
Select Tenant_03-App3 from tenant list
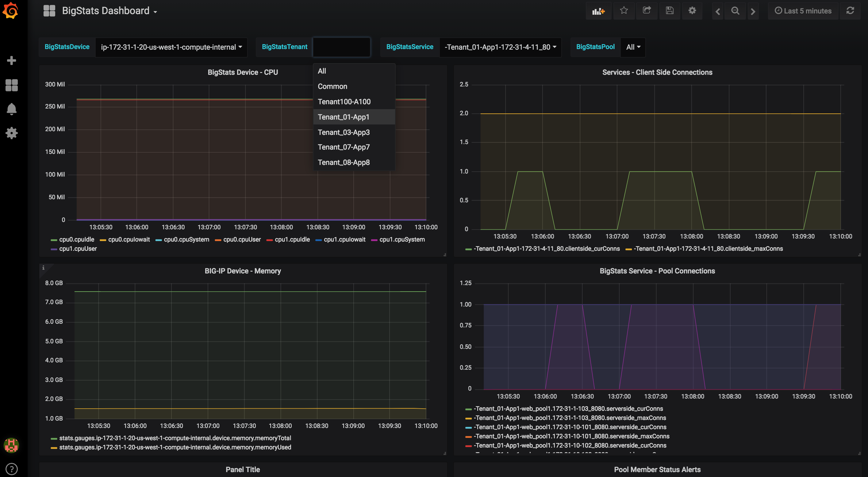click(x=343, y=132)
